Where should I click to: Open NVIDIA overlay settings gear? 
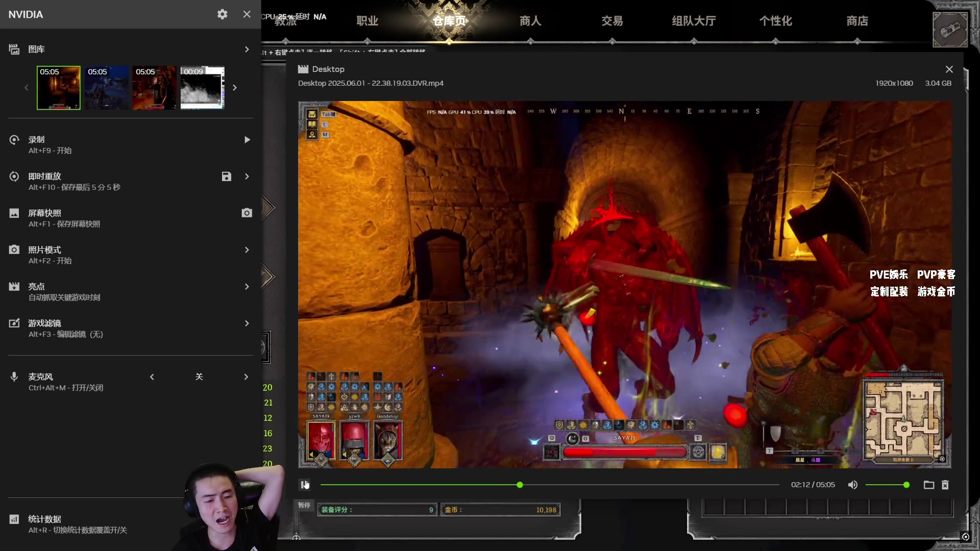pos(222,14)
